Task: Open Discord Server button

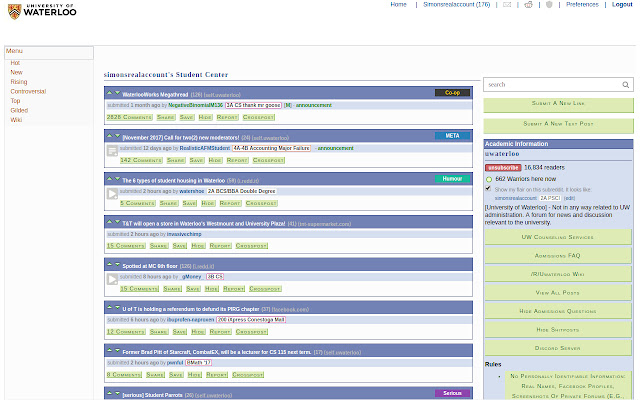Action: (558, 348)
